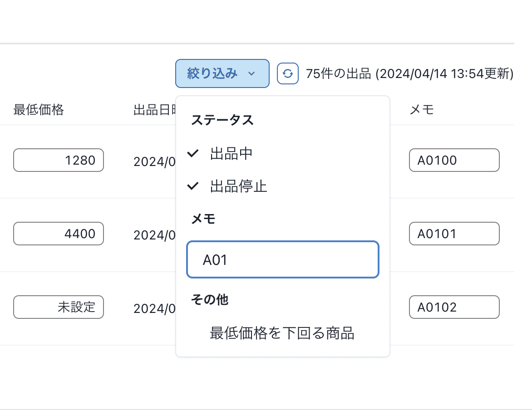
Task: Click the 出品日時 column header
Action: coord(153,110)
